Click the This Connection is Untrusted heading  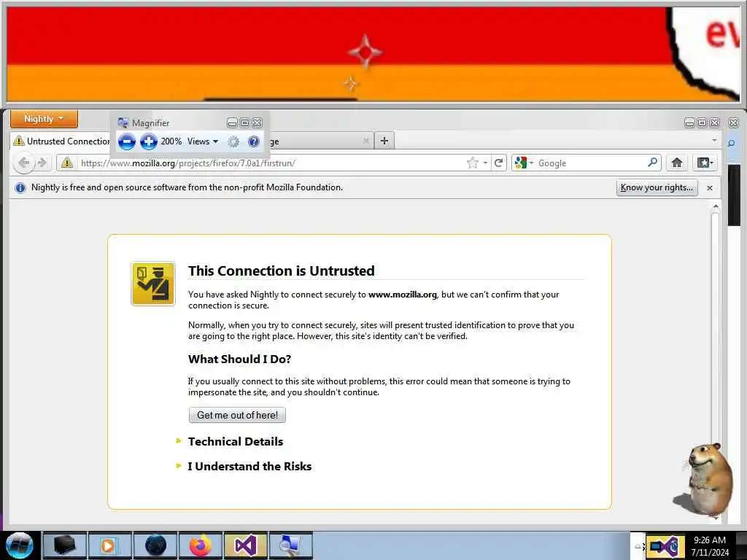(281, 271)
